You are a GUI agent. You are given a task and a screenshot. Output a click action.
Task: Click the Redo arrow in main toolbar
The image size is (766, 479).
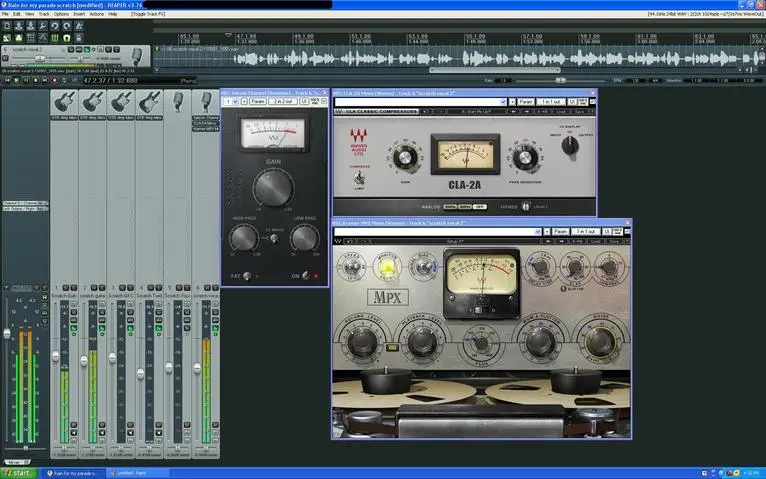click(x=67, y=26)
